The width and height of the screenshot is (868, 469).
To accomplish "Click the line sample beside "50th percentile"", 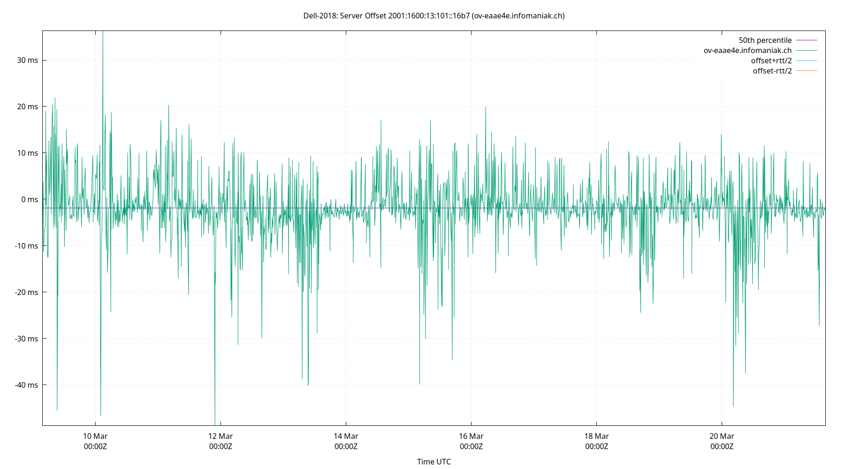I will pyautogui.click(x=806, y=40).
